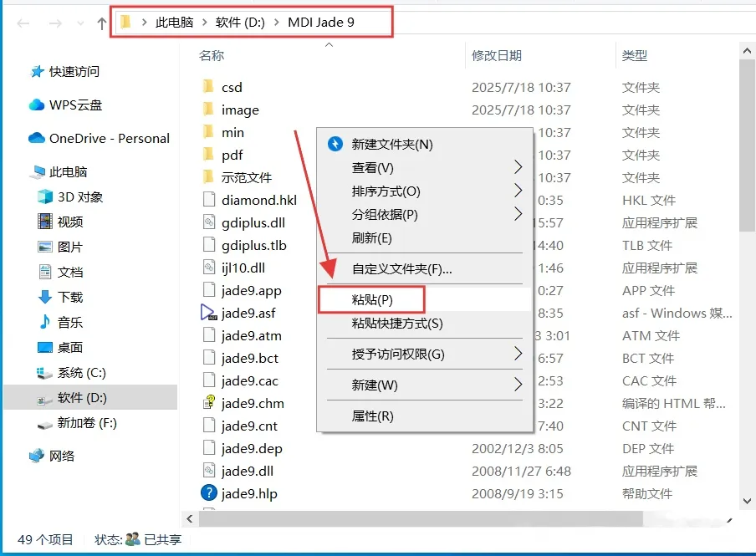Open the 网络 network icon in sidebar
The height and width of the screenshot is (556, 756).
tap(37, 456)
